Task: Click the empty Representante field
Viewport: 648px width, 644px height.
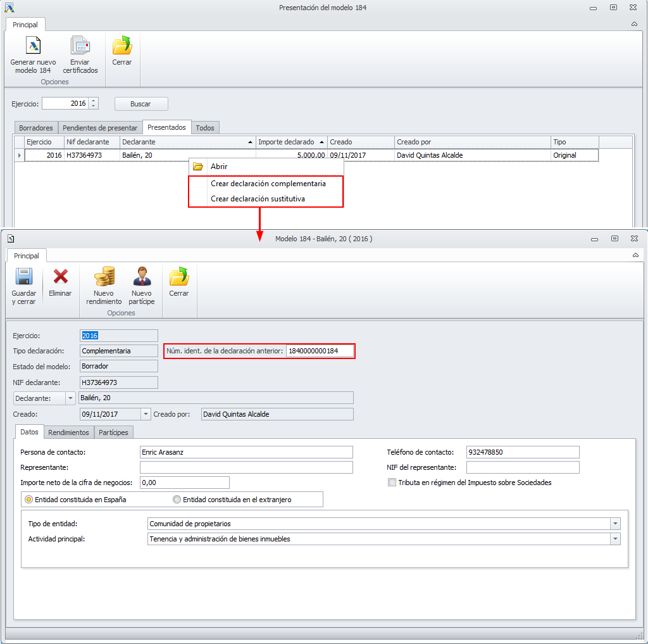Action: (246, 467)
